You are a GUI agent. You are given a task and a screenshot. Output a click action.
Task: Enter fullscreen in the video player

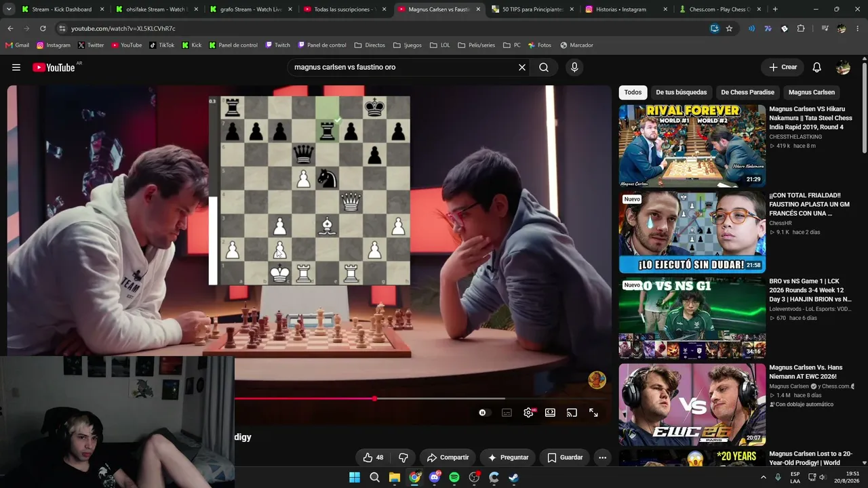click(x=593, y=412)
